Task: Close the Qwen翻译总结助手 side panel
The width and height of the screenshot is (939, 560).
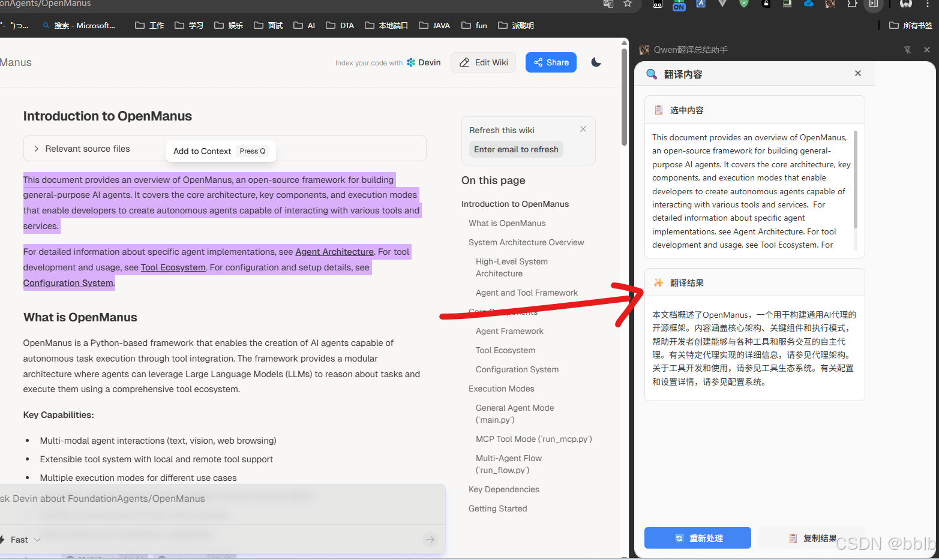Action: point(927,50)
